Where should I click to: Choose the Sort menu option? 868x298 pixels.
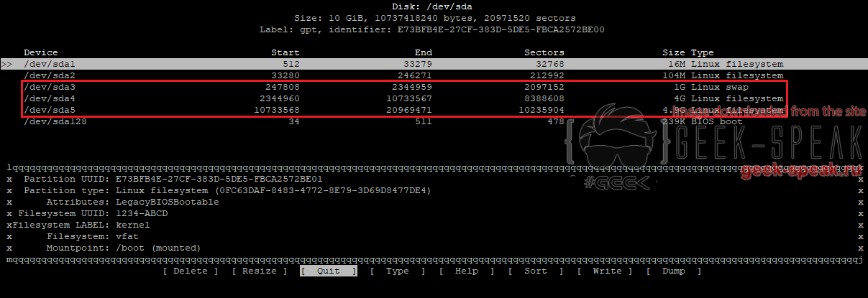coord(536,271)
